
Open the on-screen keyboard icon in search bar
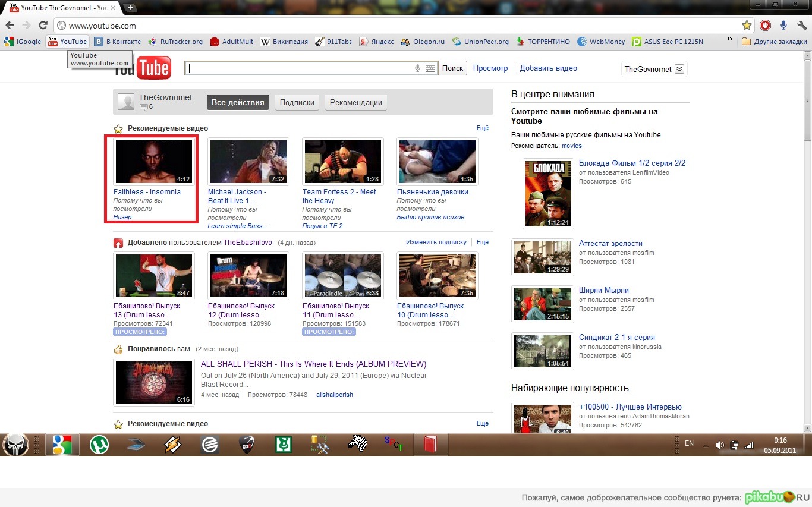[430, 68]
